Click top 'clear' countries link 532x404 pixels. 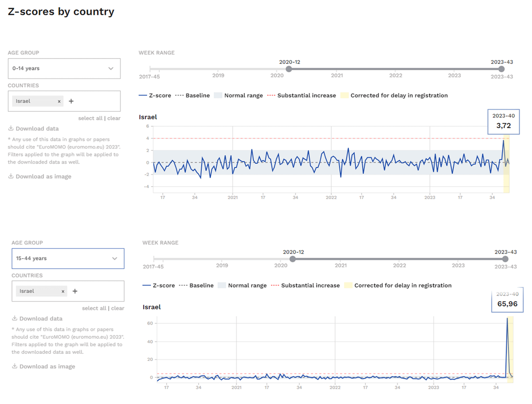114,118
